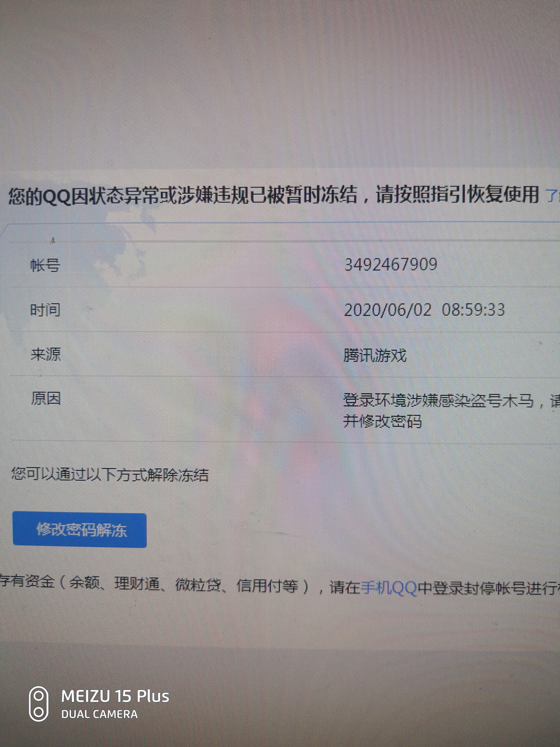Click the reason line starting 登录环境涉嫌感染盗号木马
The image size is (560, 747).
(x=452, y=401)
